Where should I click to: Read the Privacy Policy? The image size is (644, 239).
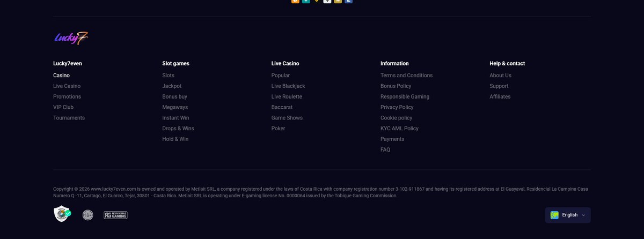(x=397, y=107)
